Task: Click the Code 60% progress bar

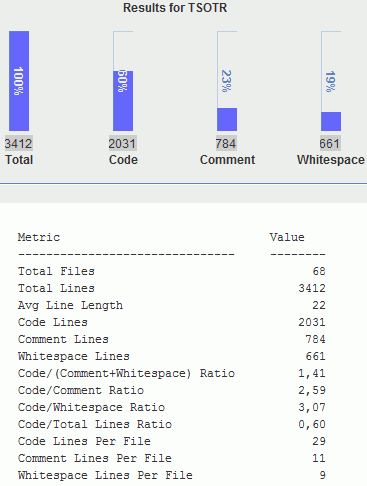Action: (x=123, y=81)
